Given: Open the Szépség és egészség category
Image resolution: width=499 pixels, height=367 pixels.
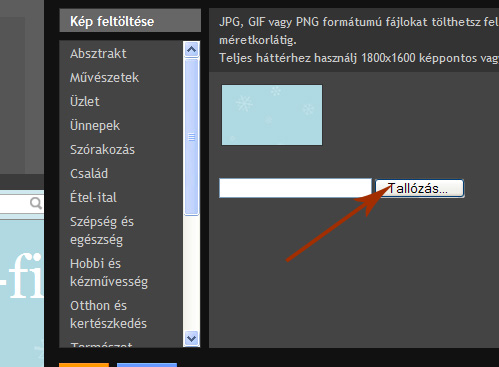Looking at the screenshot, I should pos(102,231).
